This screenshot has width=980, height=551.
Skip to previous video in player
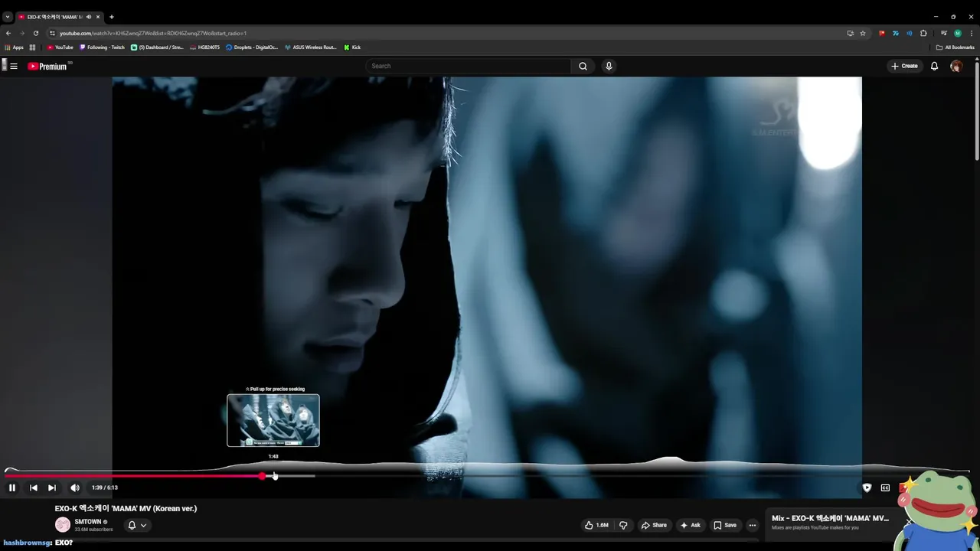pyautogui.click(x=34, y=487)
